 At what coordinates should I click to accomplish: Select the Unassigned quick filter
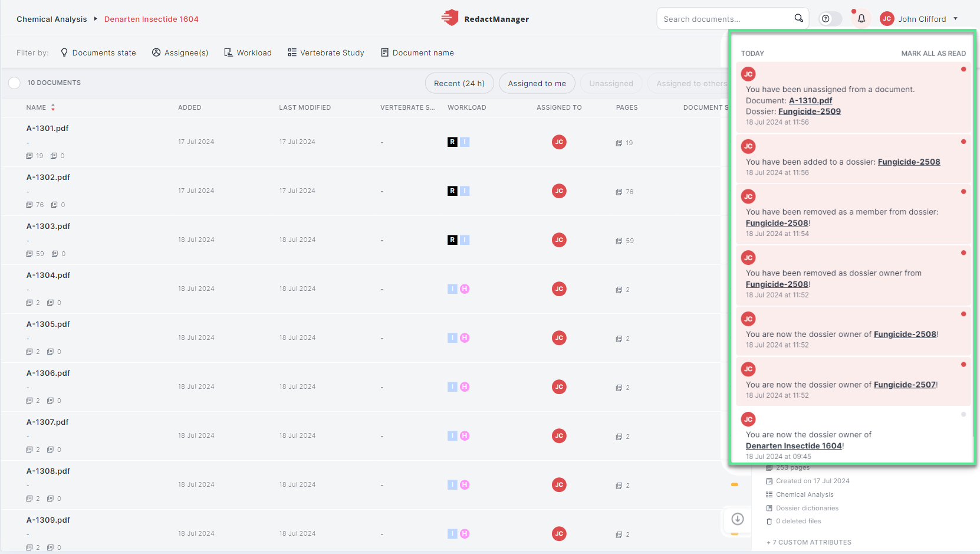[611, 83]
